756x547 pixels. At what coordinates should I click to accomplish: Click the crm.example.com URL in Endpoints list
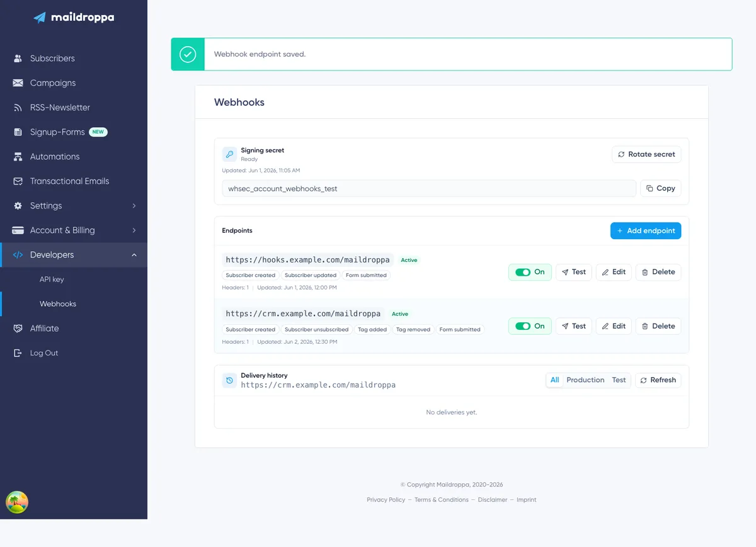point(304,313)
